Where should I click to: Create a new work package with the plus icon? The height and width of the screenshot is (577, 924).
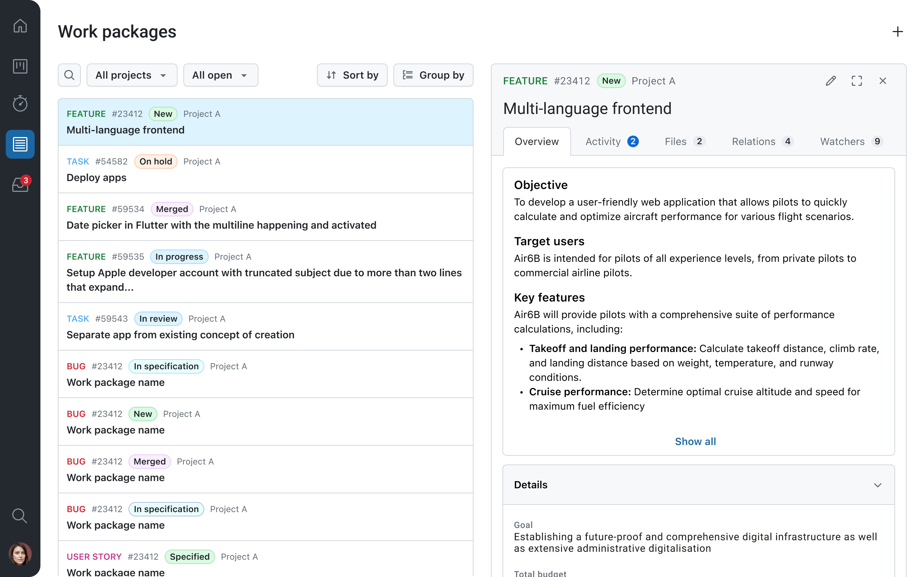(898, 32)
